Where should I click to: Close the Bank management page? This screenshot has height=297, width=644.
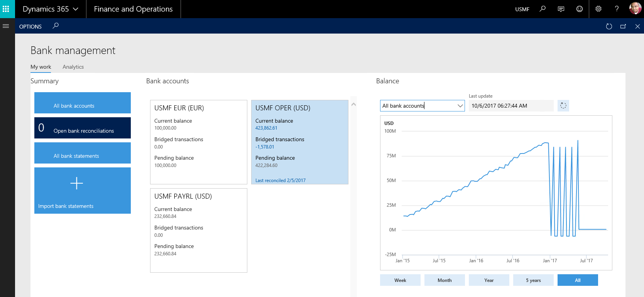pos(637,26)
